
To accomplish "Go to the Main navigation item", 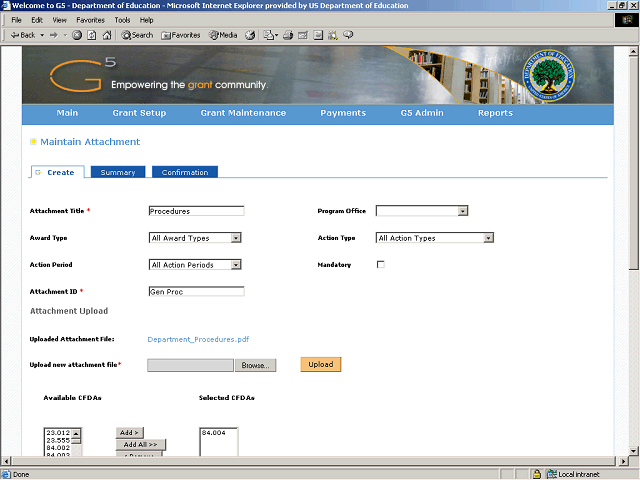I will (x=67, y=113).
